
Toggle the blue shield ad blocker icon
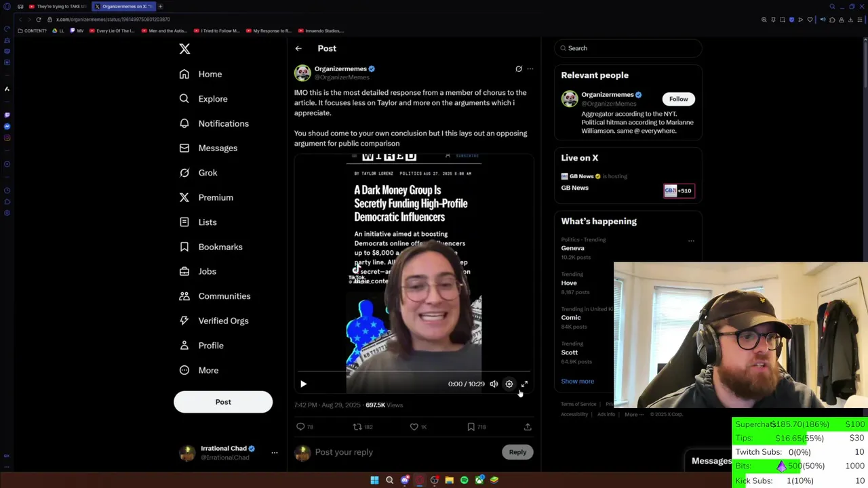(x=791, y=20)
